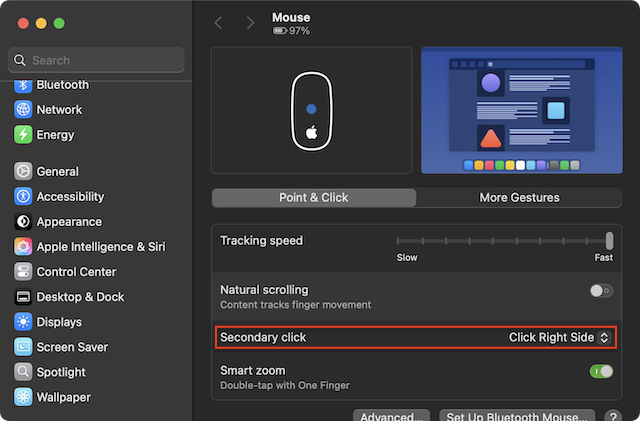Click the gesture demo video preview
This screenshot has height=421, width=640.
point(522,110)
